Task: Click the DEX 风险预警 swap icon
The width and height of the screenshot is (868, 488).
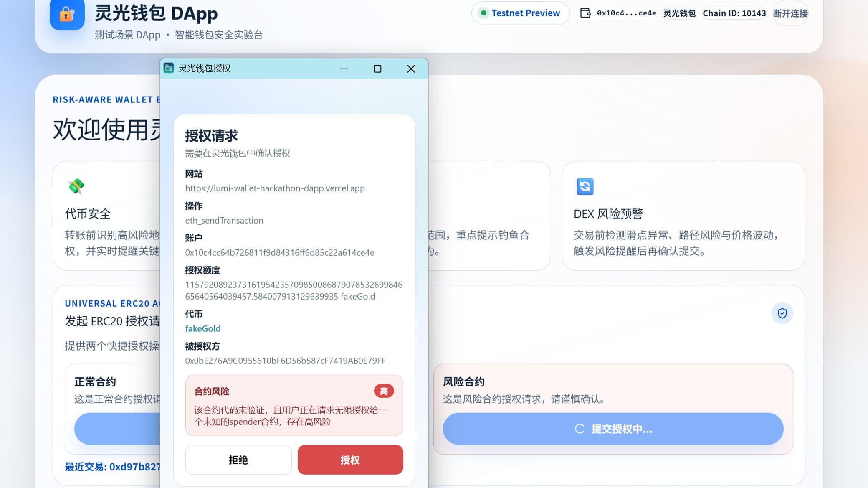Action: [585, 187]
